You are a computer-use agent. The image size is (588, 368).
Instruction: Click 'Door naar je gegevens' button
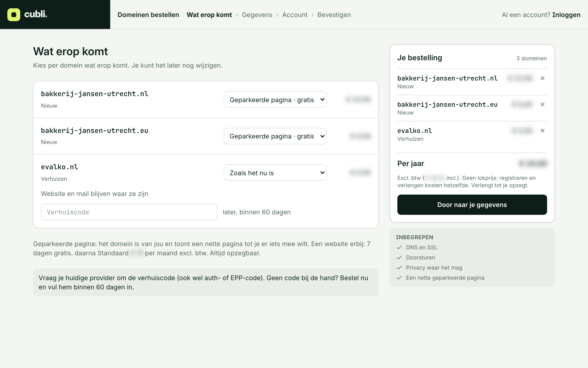point(472,205)
